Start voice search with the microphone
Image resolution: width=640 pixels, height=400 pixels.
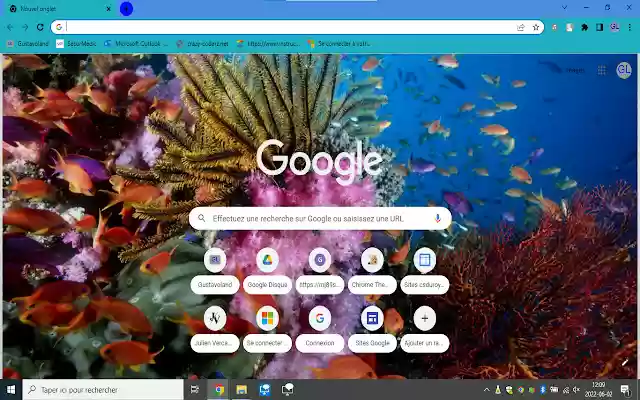point(438,218)
